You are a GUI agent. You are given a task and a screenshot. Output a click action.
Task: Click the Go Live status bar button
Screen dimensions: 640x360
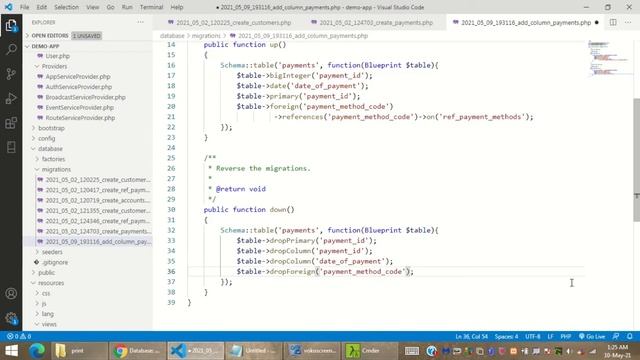[592, 336]
